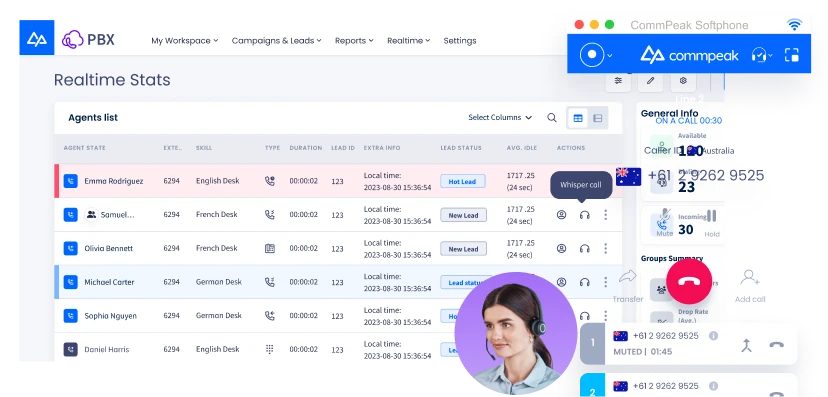Open more options in Olivia Bennett row
This screenshot has width=828, height=397.
[606, 248]
